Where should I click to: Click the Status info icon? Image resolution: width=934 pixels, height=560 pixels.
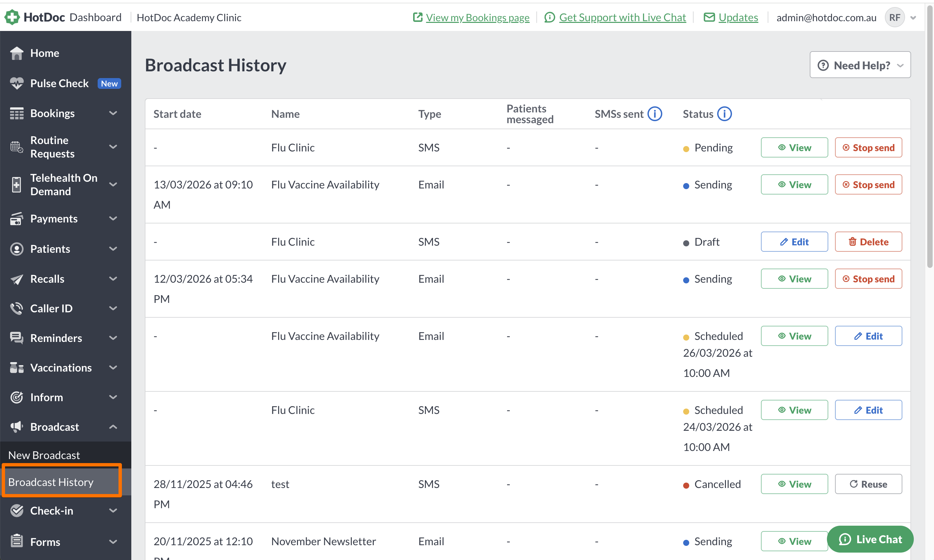point(725,114)
